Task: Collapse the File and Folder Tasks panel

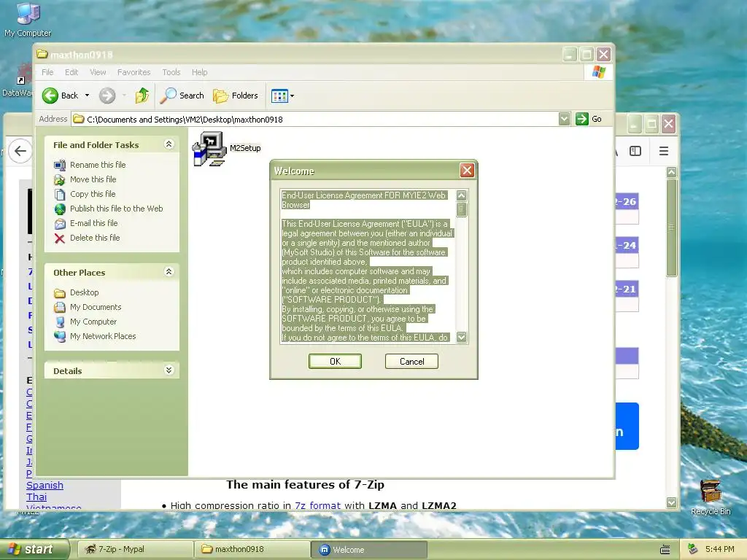Action: click(x=169, y=144)
